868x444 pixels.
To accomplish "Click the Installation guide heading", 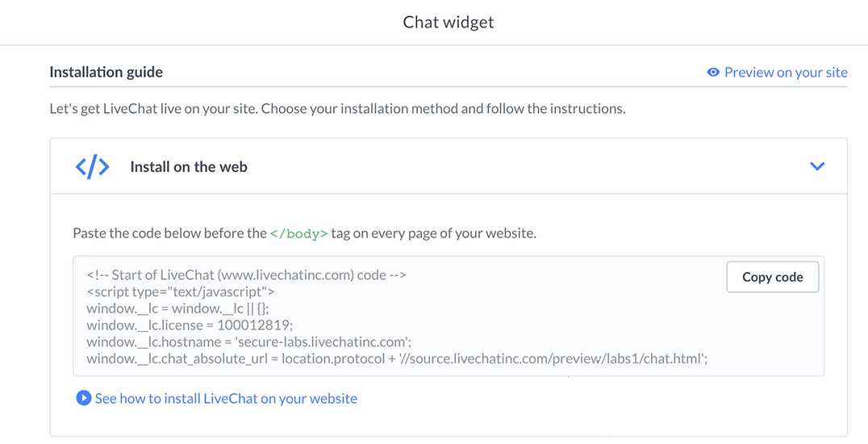I will pyautogui.click(x=106, y=72).
